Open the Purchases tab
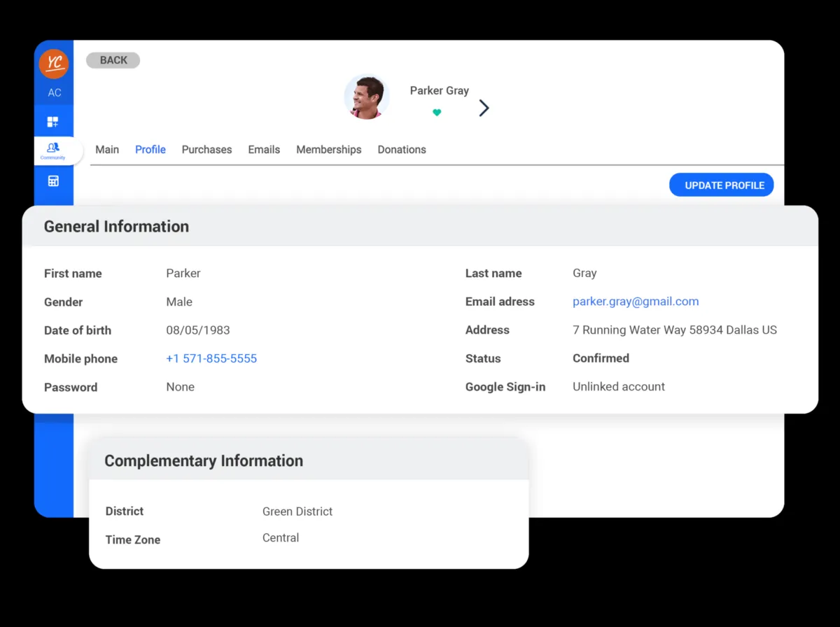Viewport: 840px width, 627px height. 206,150
